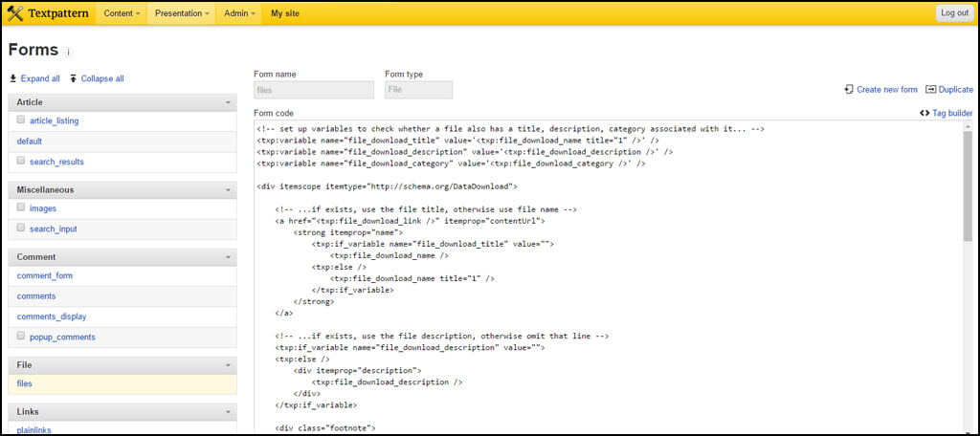The image size is (980, 436).
Task: Tick the popup_comments checkbox
Action: tap(21, 336)
